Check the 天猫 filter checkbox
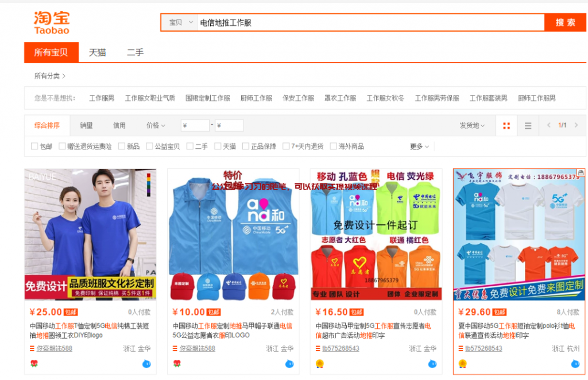588x380 pixels. pos(218,147)
